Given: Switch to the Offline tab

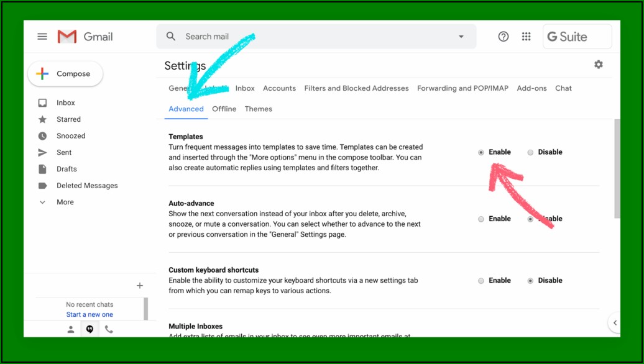Looking at the screenshot, I should click(224, 109).
